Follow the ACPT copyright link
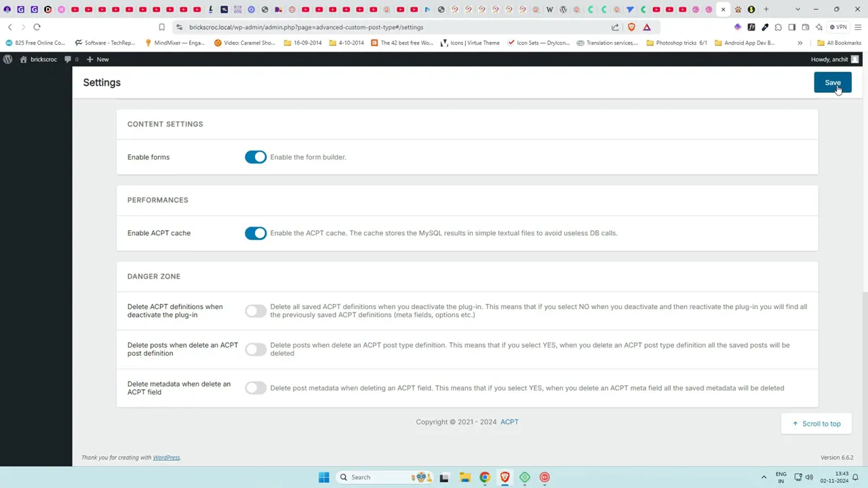 [509, 422]
